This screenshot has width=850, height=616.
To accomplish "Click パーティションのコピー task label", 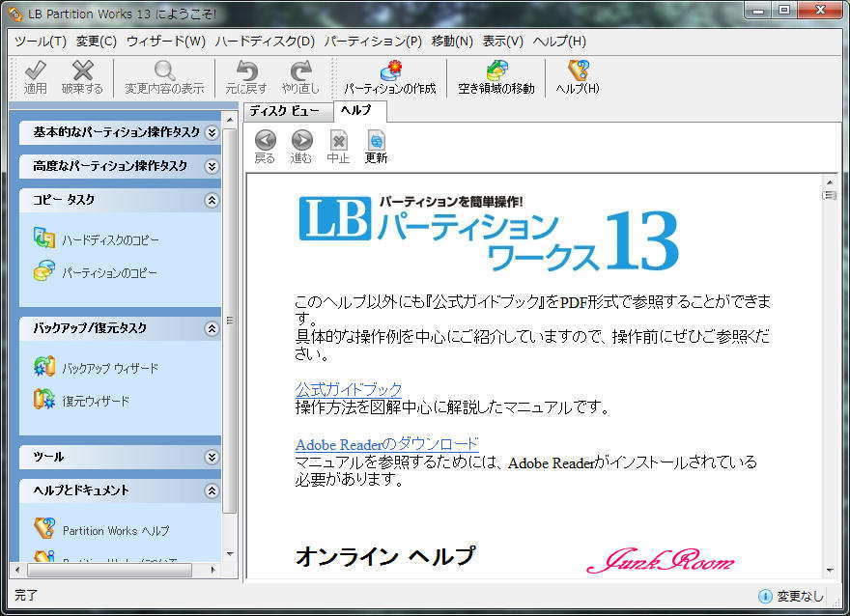I will point(109,272).
